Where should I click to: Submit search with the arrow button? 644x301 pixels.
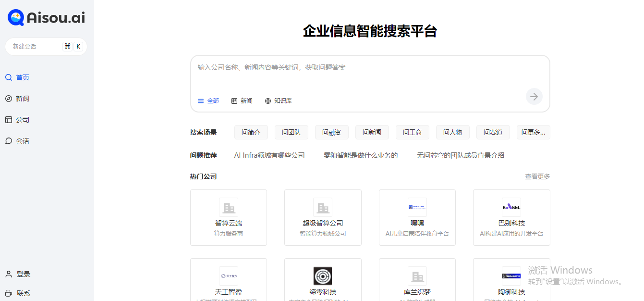coord(534,97)
